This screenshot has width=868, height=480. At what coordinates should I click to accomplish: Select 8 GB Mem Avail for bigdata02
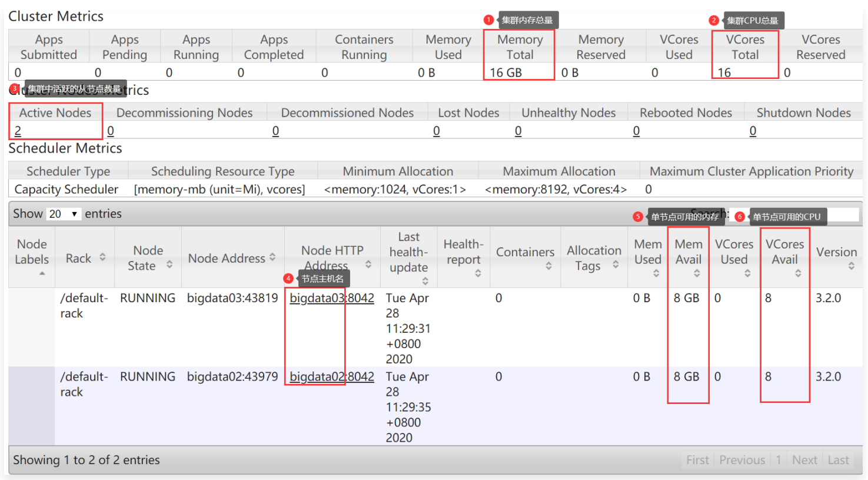[x=687, y=376]
